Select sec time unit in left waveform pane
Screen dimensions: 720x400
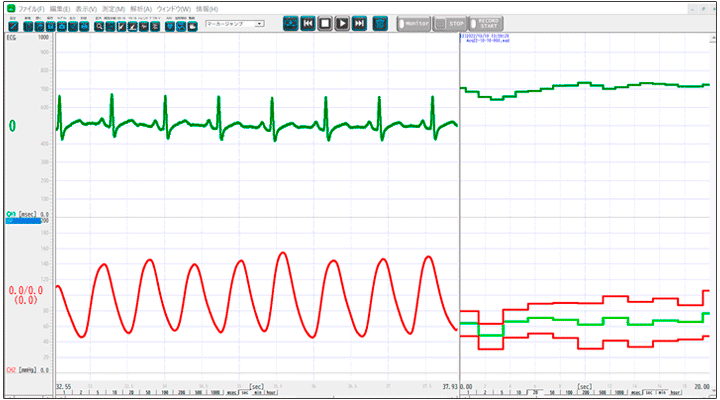(245, 393)
